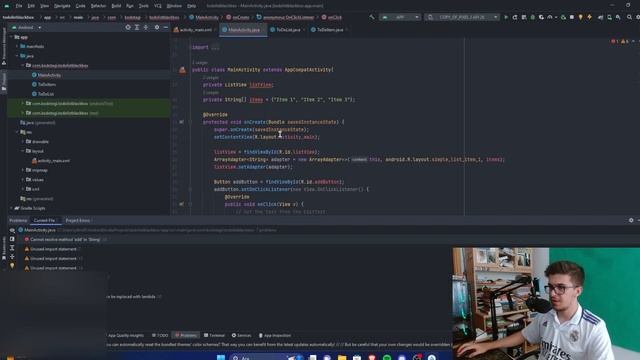This screenshot has width=640, height=360.
Task: Open File Explorer from the taskbar
Action: click(342, 358)
